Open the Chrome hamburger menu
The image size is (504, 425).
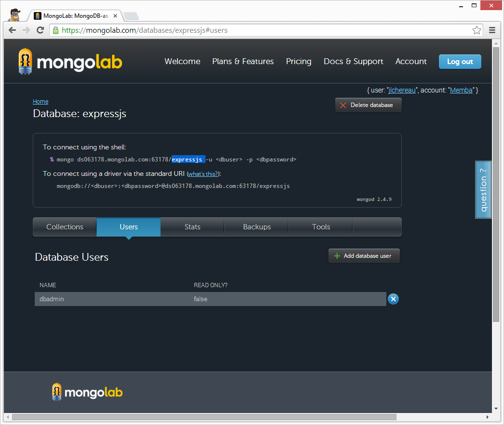(492, 30)
